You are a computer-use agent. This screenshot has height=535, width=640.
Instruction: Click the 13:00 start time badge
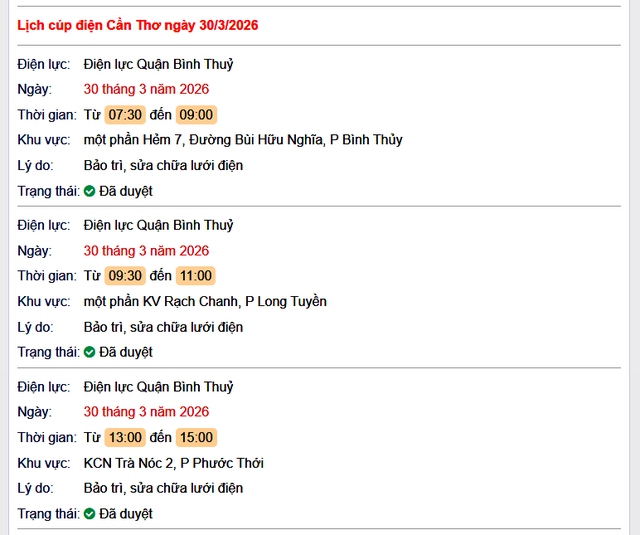coord(125,437)
